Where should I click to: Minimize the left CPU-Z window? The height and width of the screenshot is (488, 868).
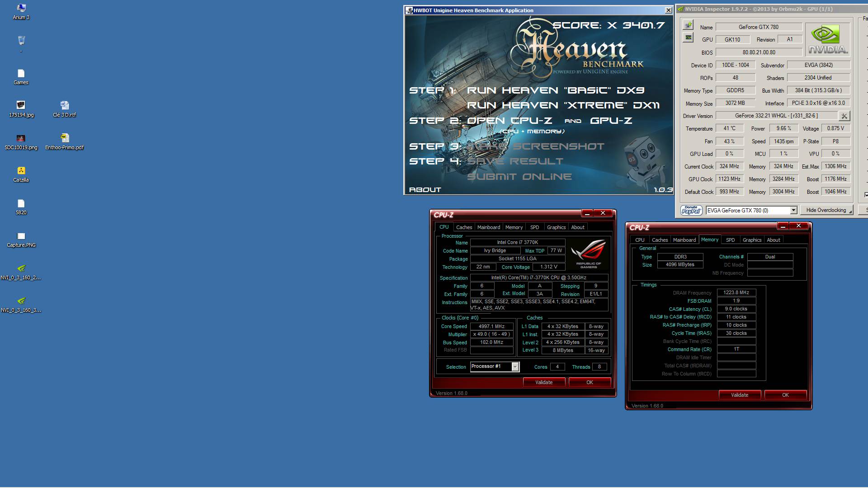click(x=587, y=213)
